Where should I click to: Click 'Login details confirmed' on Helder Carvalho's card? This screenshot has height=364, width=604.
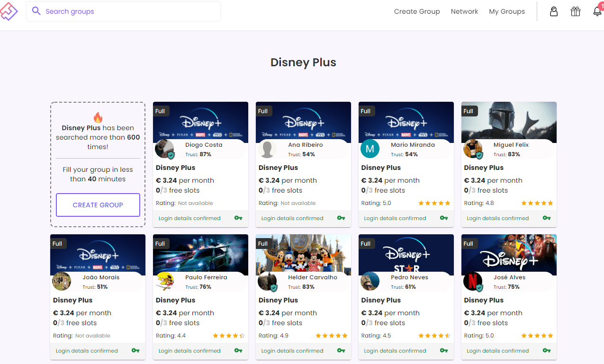[x=292, y=351]
